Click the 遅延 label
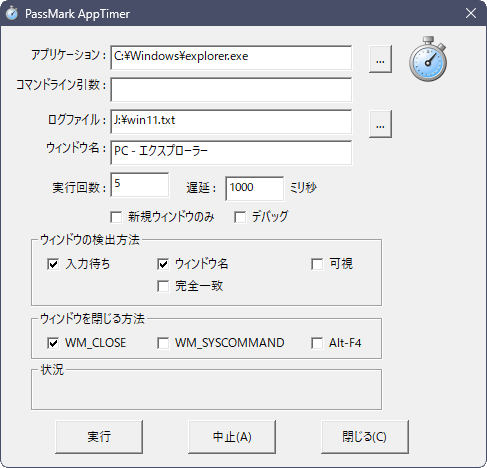This screenshot has height=468, width=487. (x=201, y=188)
